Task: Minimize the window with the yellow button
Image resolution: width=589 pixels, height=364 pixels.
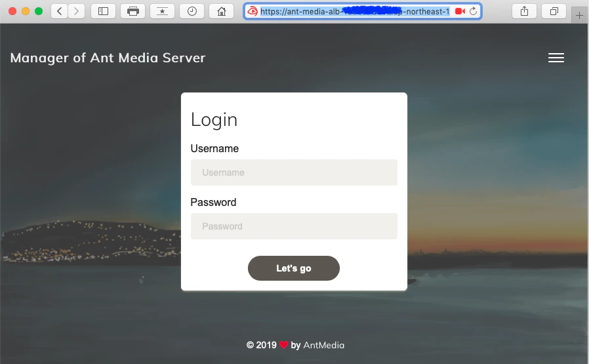Action: [x=26, y=11]
